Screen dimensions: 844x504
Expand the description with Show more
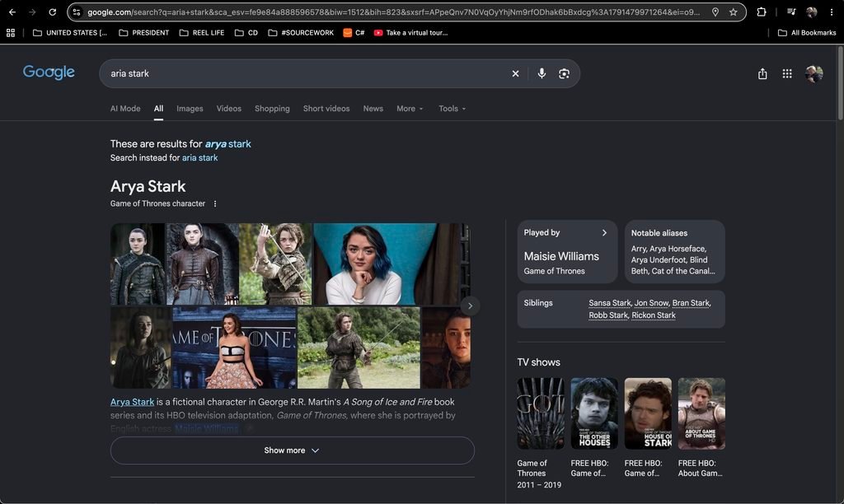[x=293, y=450]
